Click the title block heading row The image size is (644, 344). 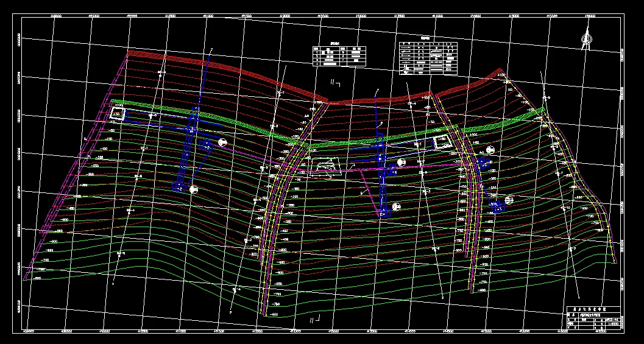(x=593, y=309)
